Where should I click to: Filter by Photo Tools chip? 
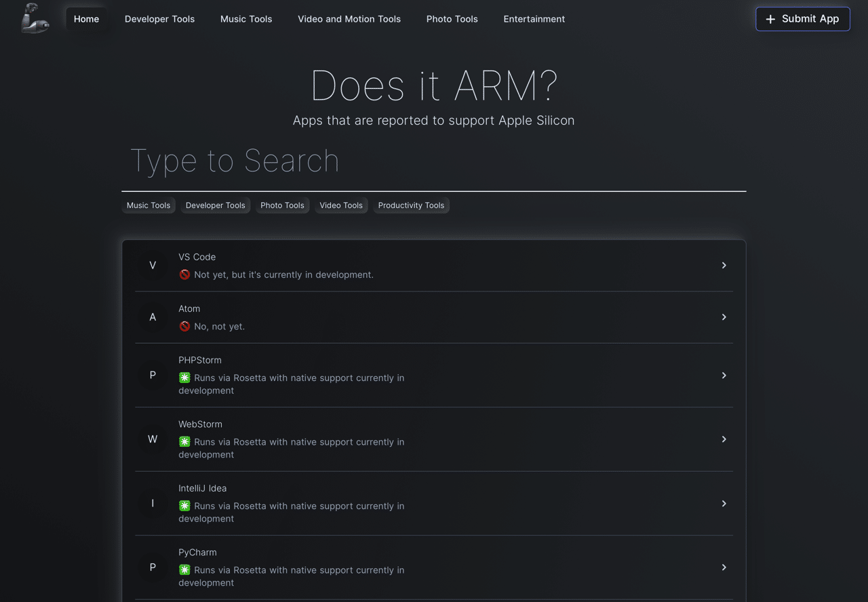(x=282, y=205)
